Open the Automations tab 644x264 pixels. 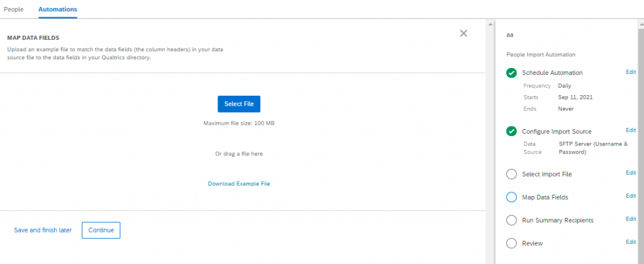pyautogui.click(x=58, y=9)
